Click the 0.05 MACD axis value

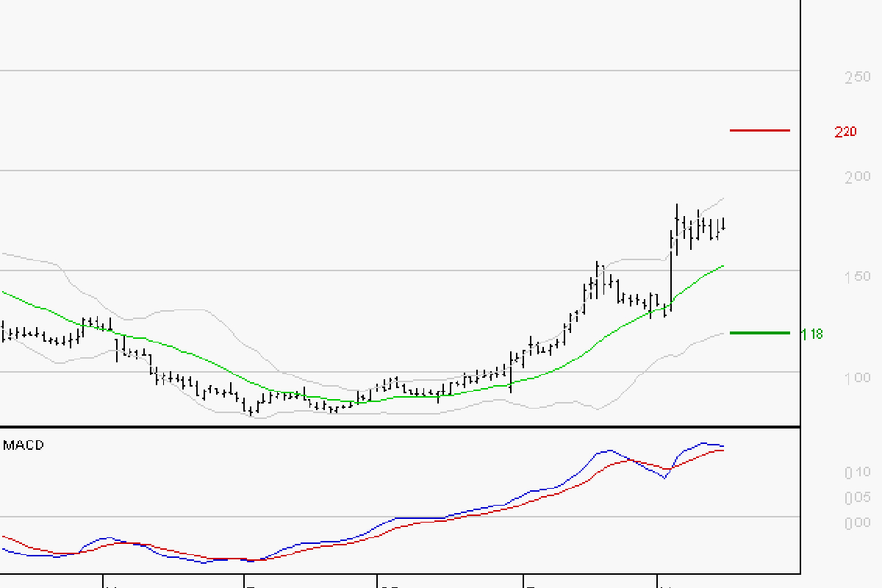[857, 498]
